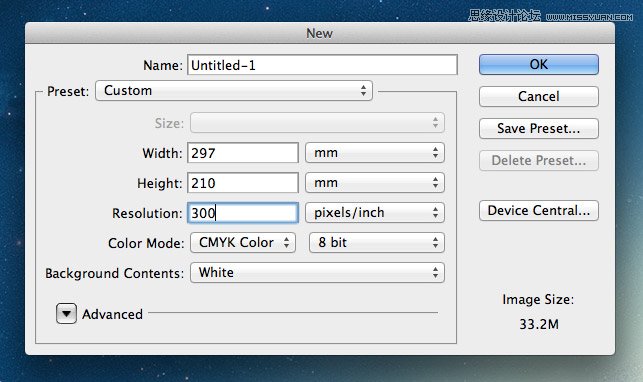Open the Preset dropdown showing Custom
643x382 pixels.
[234, 91]
